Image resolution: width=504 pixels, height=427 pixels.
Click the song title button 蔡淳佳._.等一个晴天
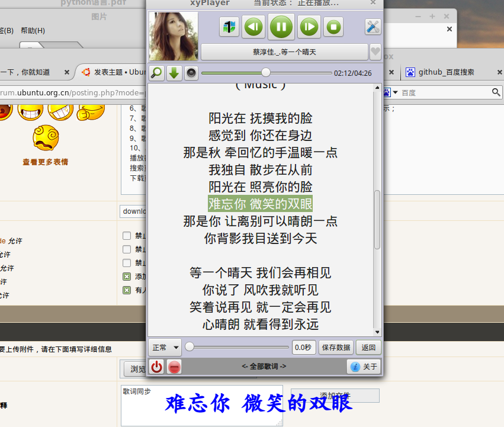pos(284,52)
